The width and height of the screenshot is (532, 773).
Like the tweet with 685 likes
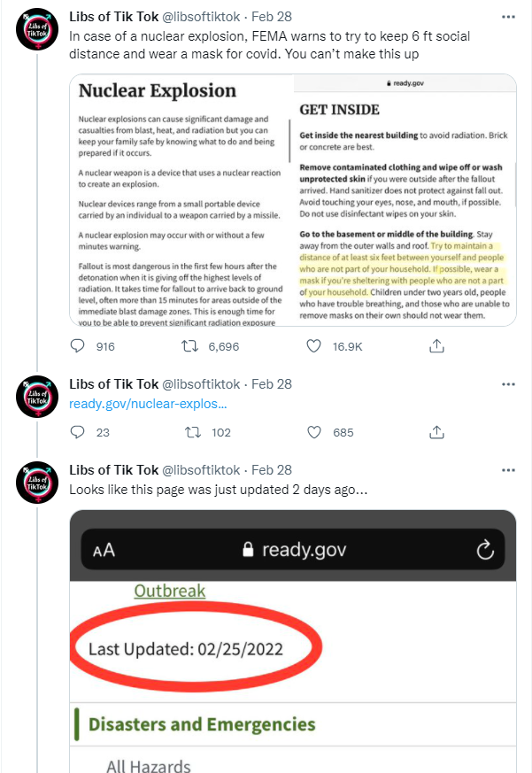click(313, 432)
